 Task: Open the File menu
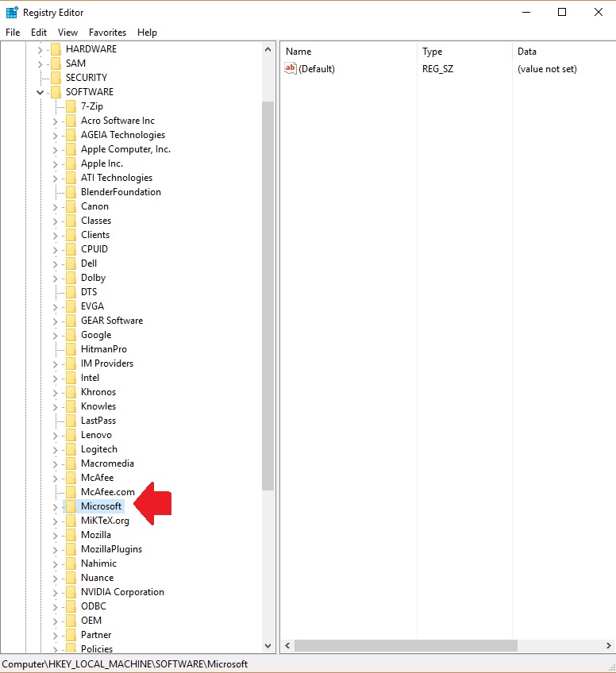(x=13, y=33)
